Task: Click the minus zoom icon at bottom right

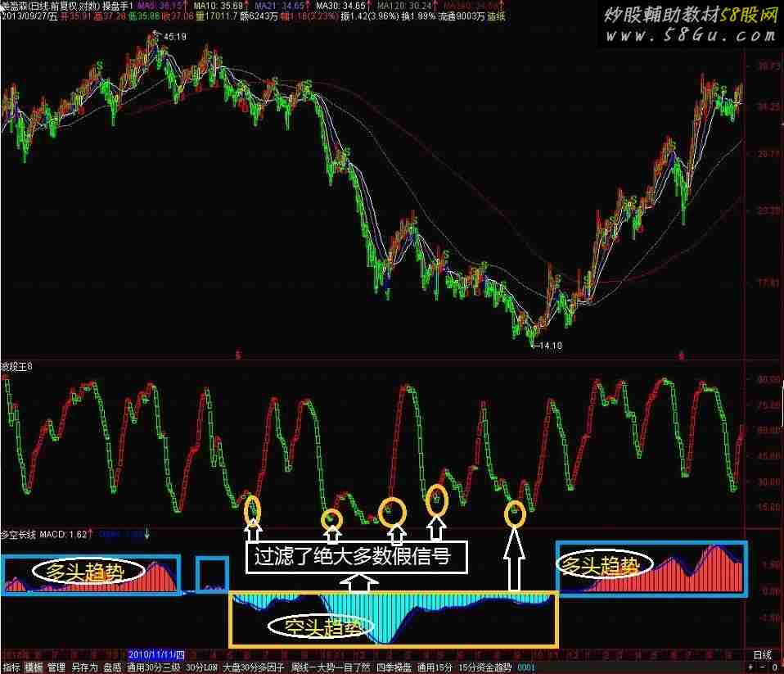Action: tap(762, 667)
